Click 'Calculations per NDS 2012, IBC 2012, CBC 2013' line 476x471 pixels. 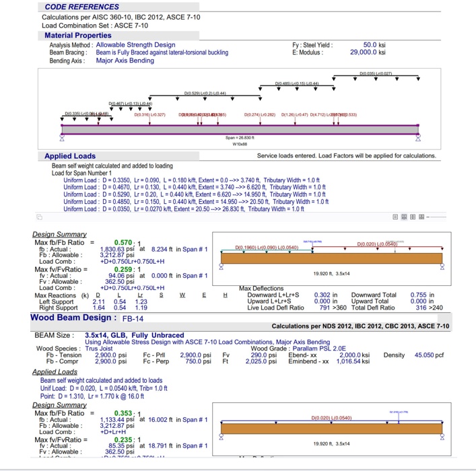[x=360, y=326]
